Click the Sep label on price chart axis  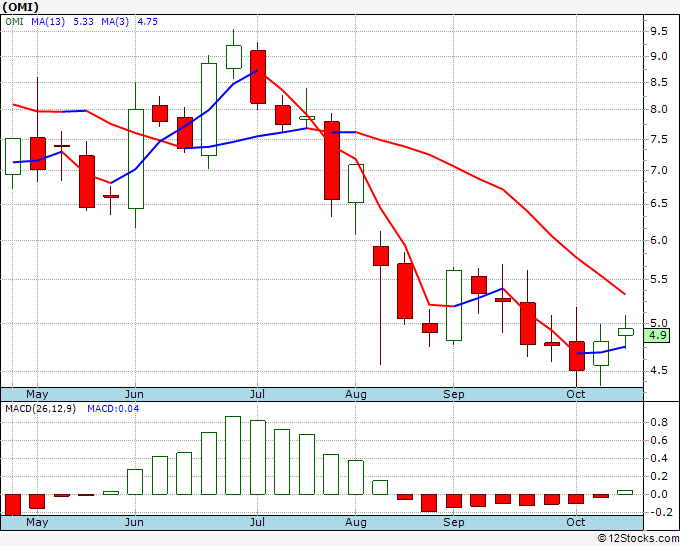(454, 394)
